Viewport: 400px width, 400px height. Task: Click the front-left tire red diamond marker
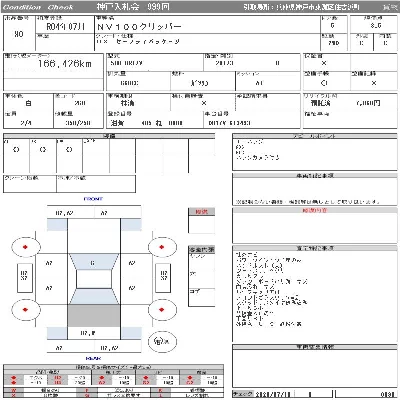click(x=25, y=247)
